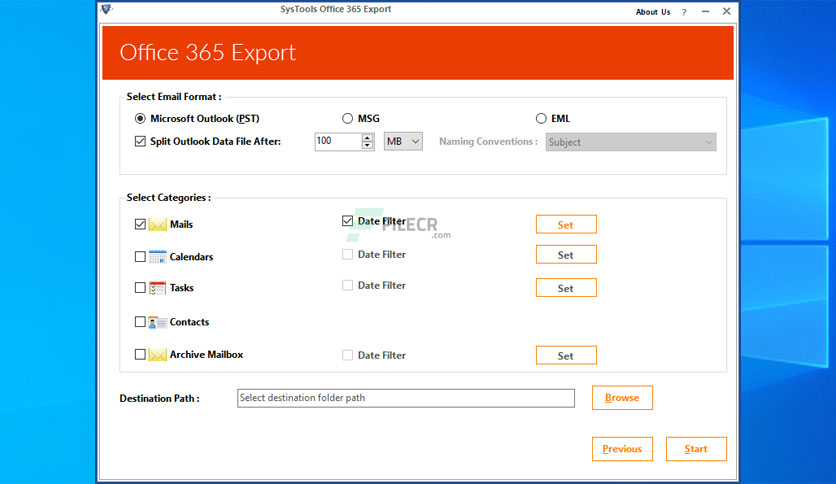Click the Calendars grid icon
The width and height of the screenshot is (836, 484).
click(157, 257)
